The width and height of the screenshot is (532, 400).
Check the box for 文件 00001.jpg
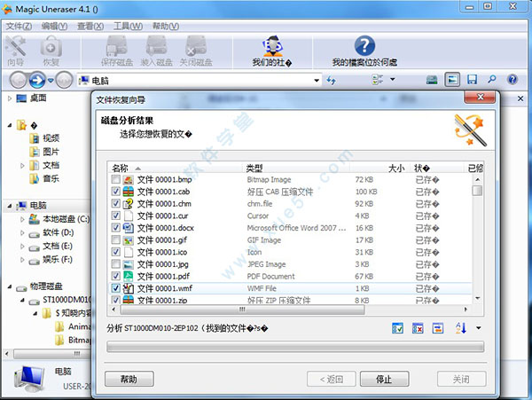click(x=115, y=263)
